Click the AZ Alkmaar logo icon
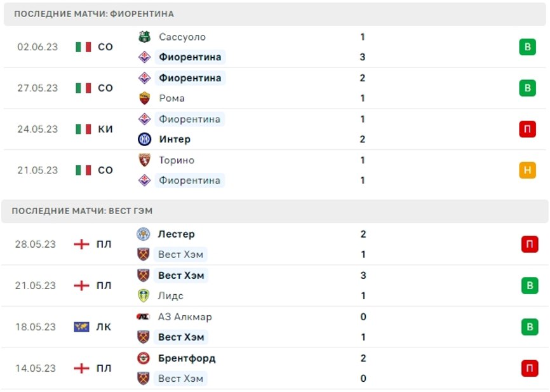Viewport: 550px width, 392px height. click(x=143, y=317)
